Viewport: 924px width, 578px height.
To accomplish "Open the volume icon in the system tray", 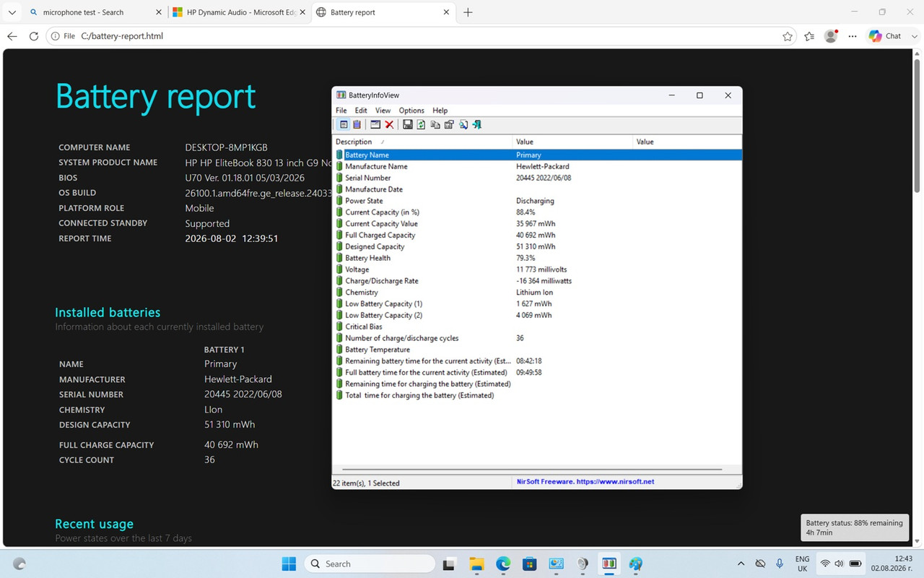I will (840, 564).
